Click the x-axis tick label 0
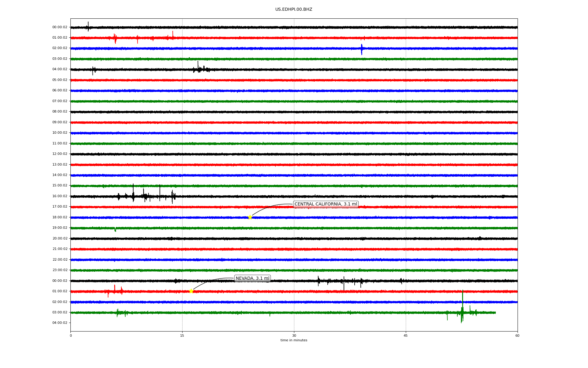The image size is (588, 368). coord(71,335)
